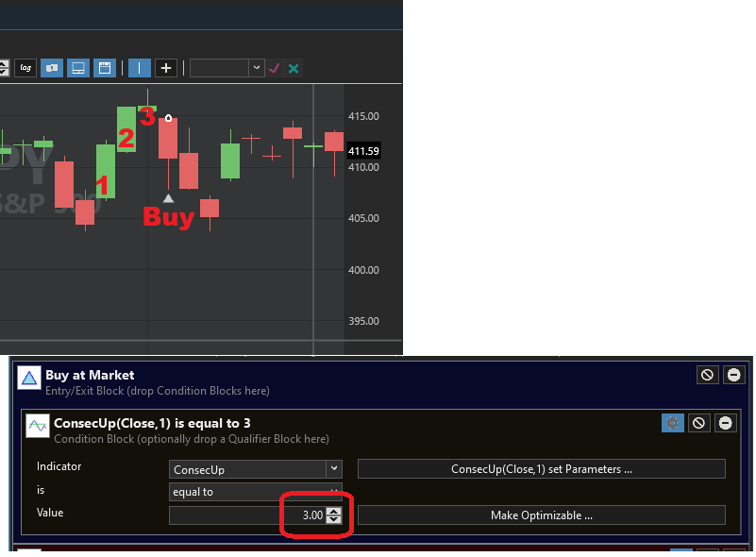756x557 pixels.
Task: Click the 400.00 price axis label
Action: 363,270
